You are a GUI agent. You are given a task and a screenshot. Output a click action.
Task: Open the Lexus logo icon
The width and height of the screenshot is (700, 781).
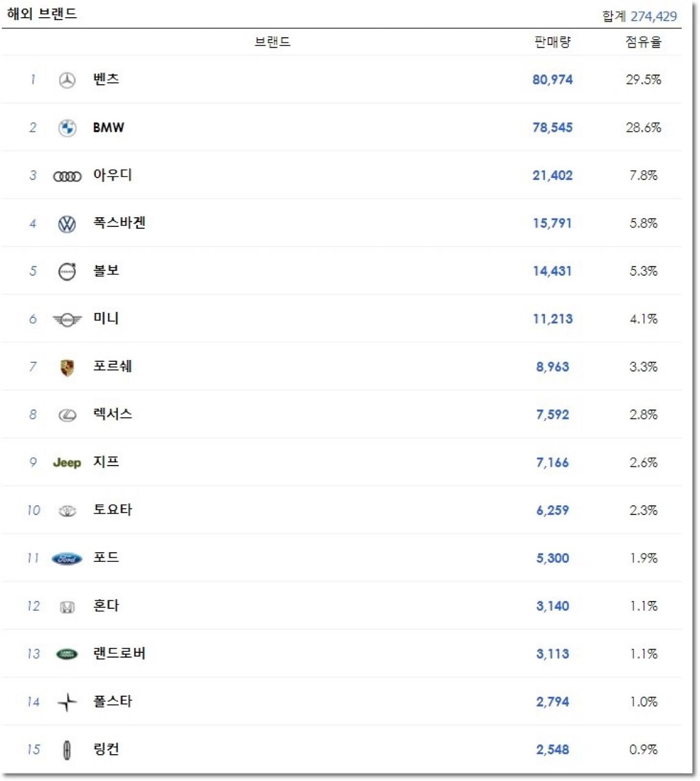[67, 415]
